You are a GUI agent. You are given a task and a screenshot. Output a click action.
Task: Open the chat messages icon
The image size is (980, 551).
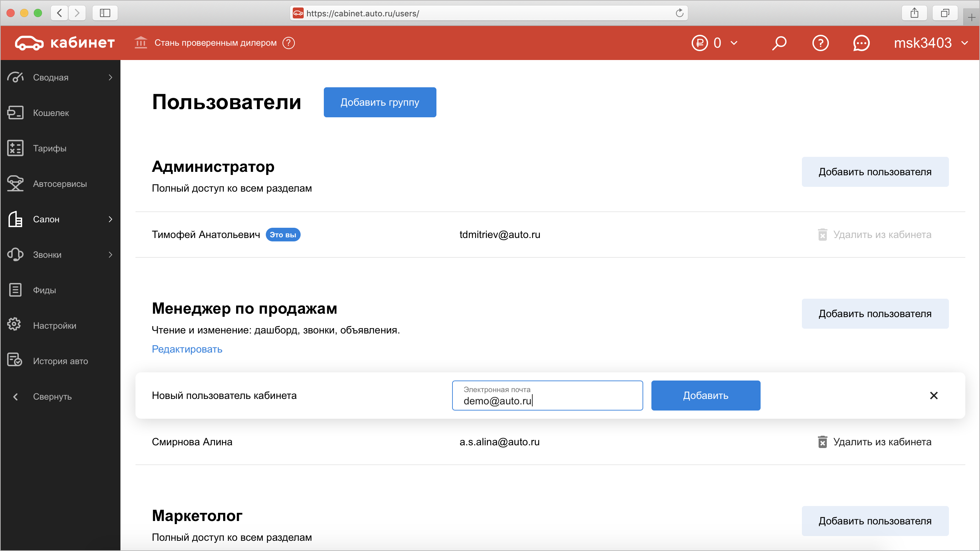(x=861, y=43)
